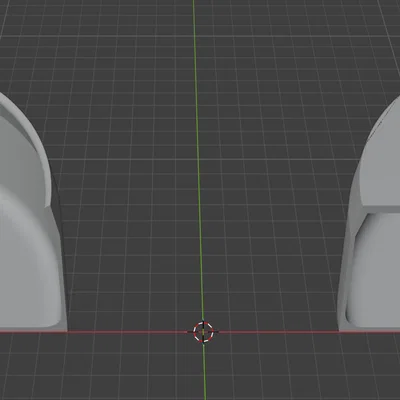Click the far end of the green axis at the top
The height and width of the screenshot is (400, 400).
[x=193, y=5]
